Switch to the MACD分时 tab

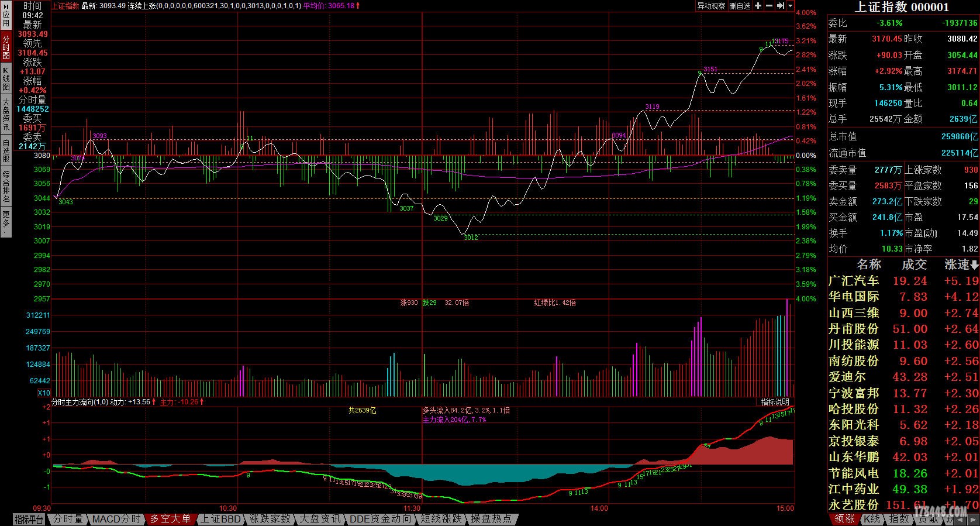(x=116, y=519)
